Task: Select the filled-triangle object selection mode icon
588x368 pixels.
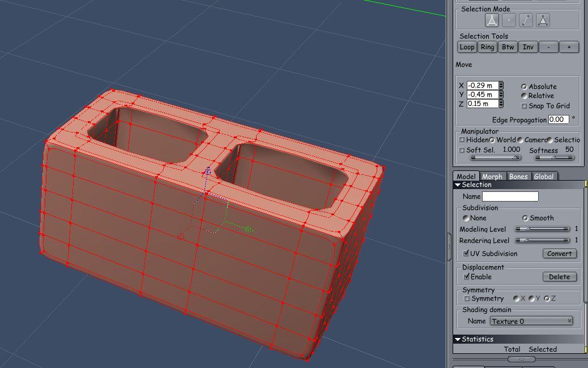Action: tap(543, 20)
